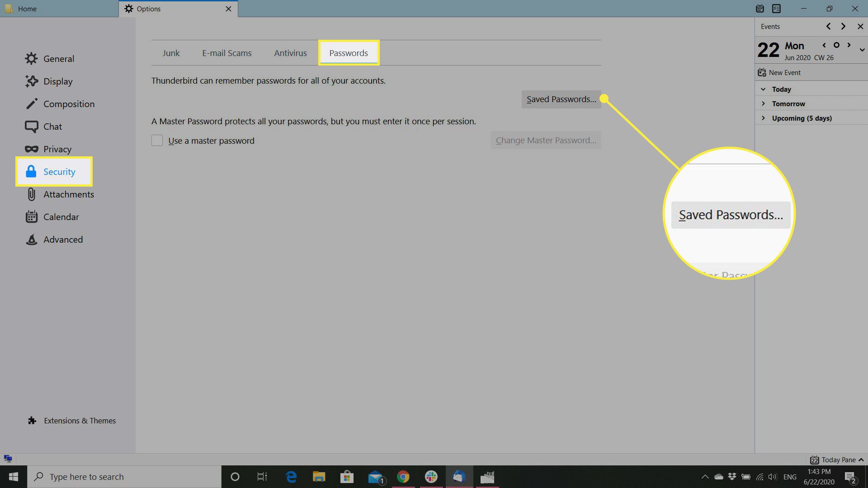Image resolution: width=868 pixels, height=488 pixels.
Task: Click the Display settings icon
Action: 31,81
